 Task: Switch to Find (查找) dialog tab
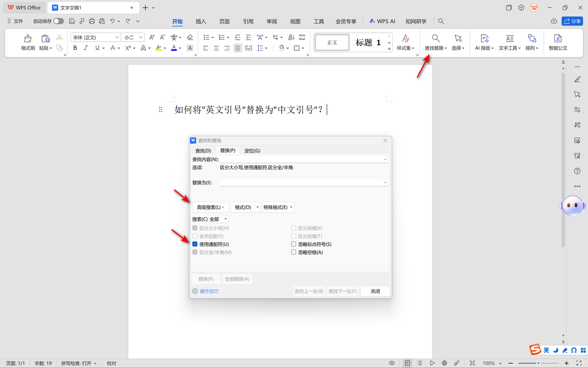[203, 151]
